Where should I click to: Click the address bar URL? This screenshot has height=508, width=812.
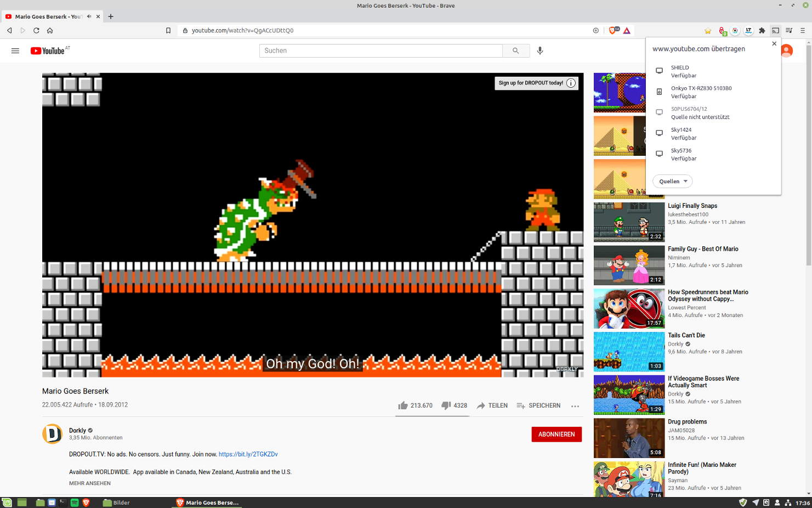pos(242,30)
